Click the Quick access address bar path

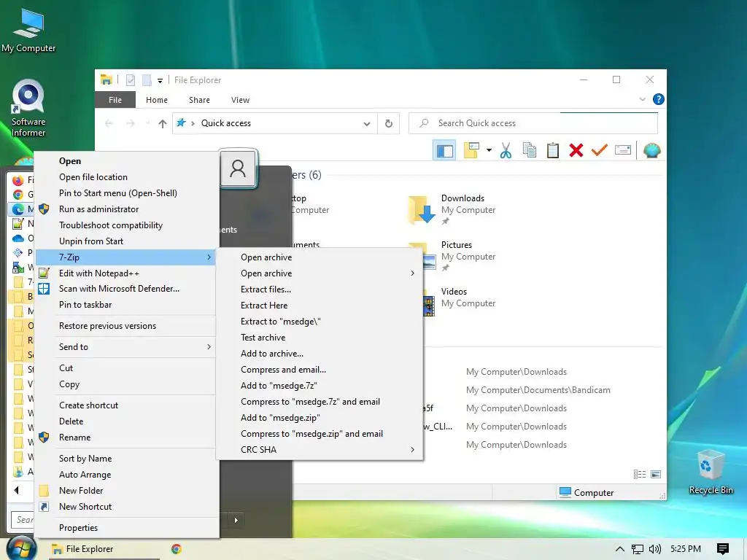[x=226, y=123]
